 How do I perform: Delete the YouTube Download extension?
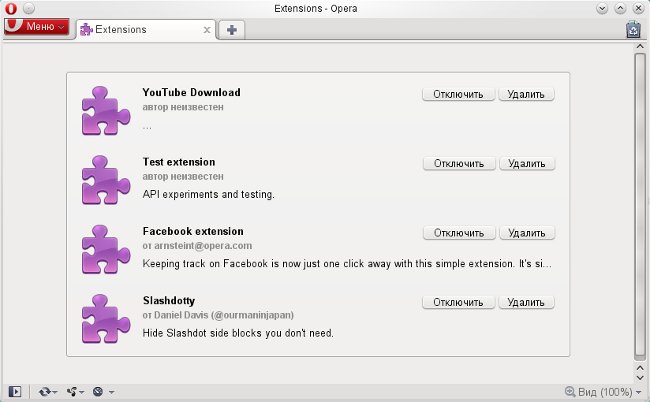click(x=526, y=95)
